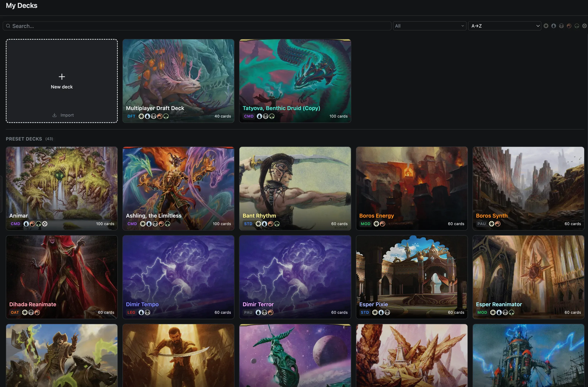Click the blue mana symbol on Animar
588x387 pixels.
coord(26,224)
